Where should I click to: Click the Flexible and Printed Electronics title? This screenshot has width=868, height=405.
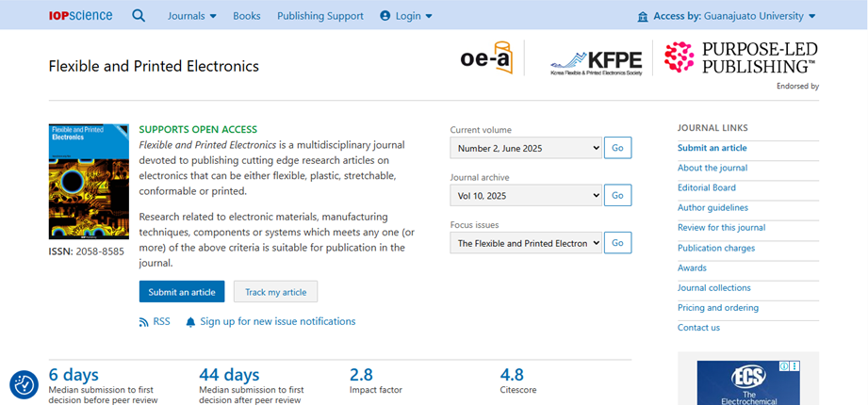[154, 66]
